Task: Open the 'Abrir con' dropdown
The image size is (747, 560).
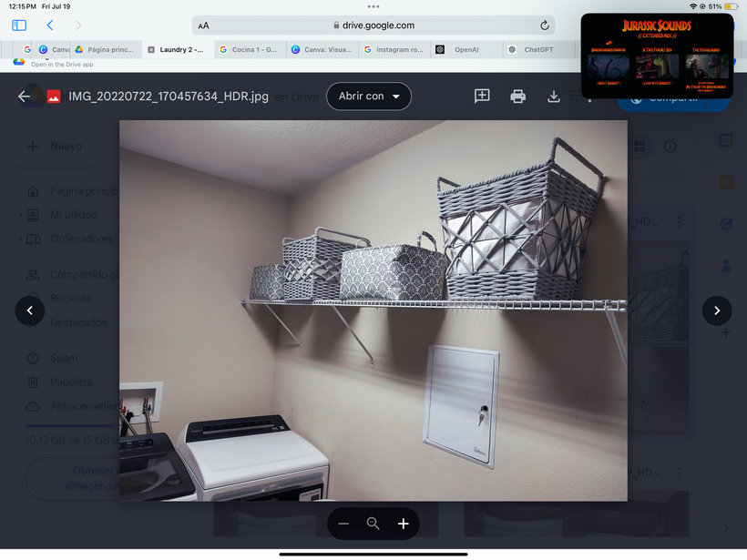Action: (x=368, y=97)
